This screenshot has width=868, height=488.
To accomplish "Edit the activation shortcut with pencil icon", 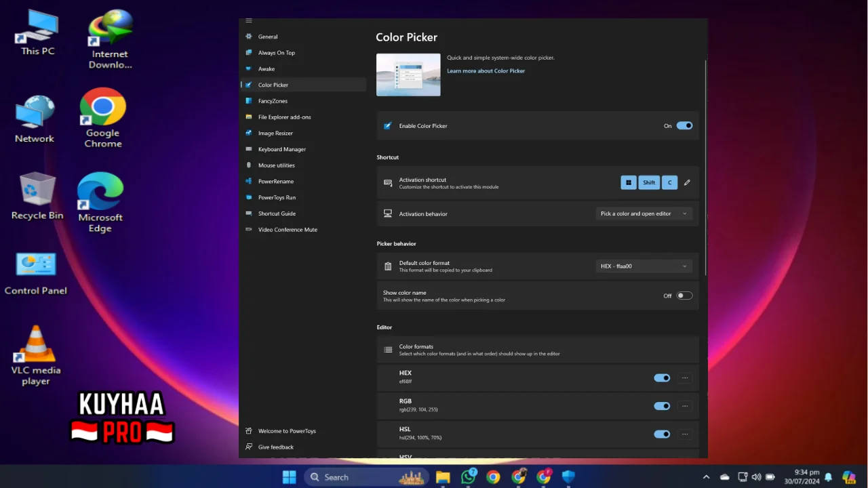I will (687, 182).
